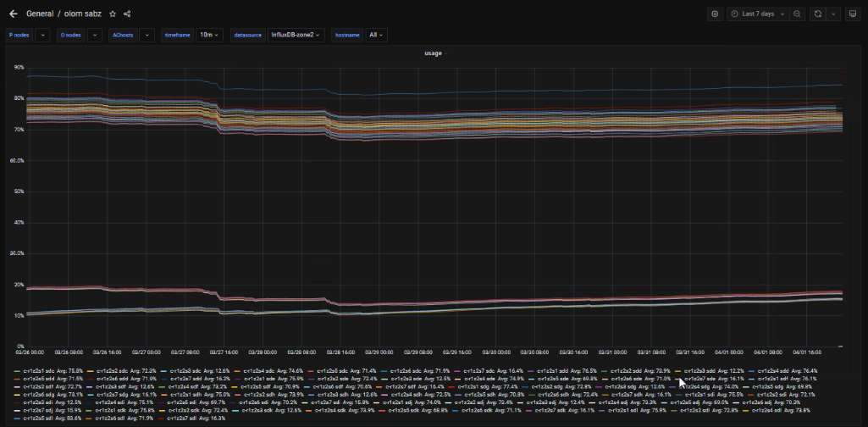Click the share dashboard icon
Screen dimensions: 868x427
[127, 14]
